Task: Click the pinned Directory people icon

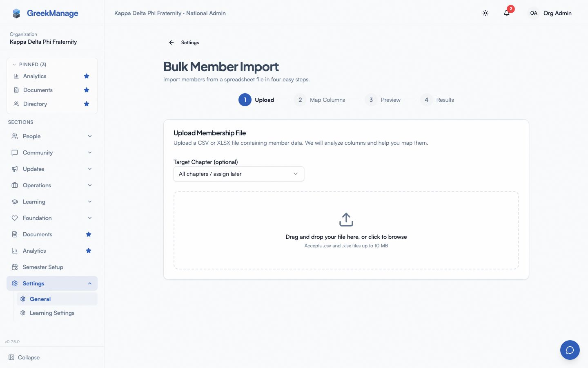Action: pyautogui.click(x=16, y=104)
